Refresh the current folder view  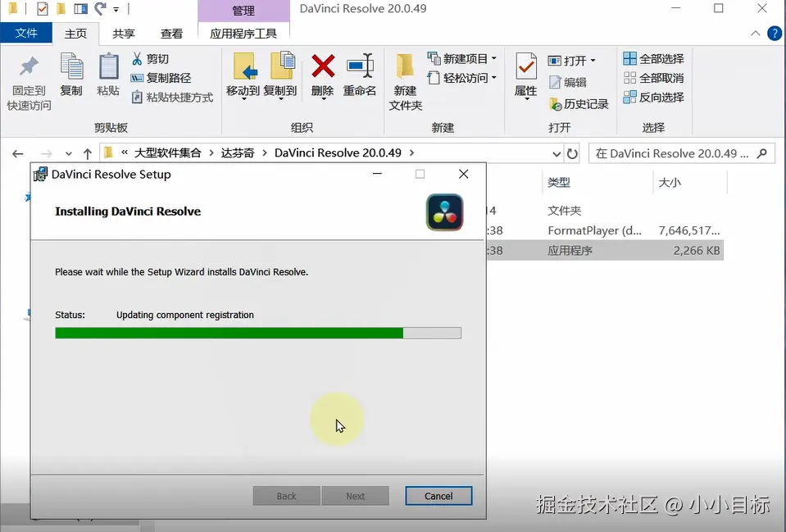click(572, 153)
